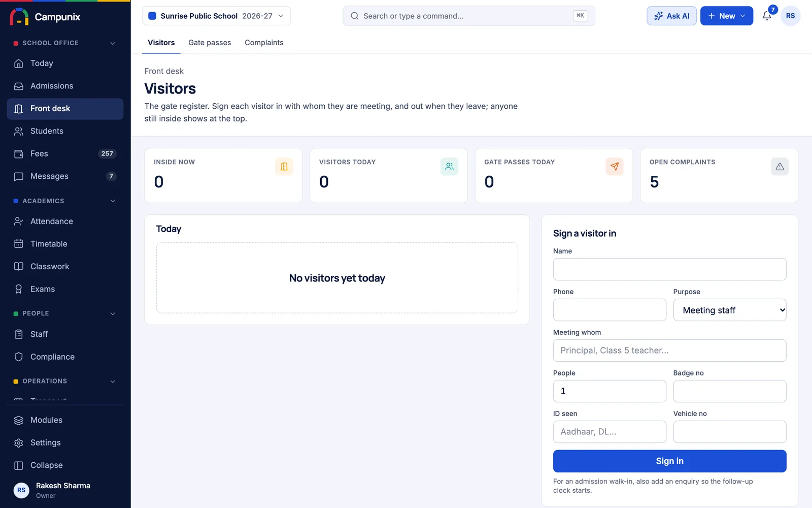This screenshot has width=812, height=508.
Task: Select Front desk in the sidebar
Action: pos(65,109)
